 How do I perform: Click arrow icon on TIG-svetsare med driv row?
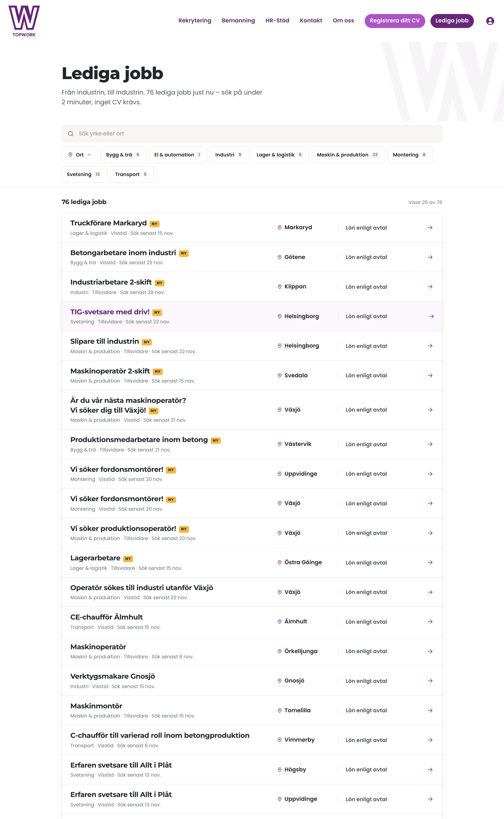click(x=431, y=316)
